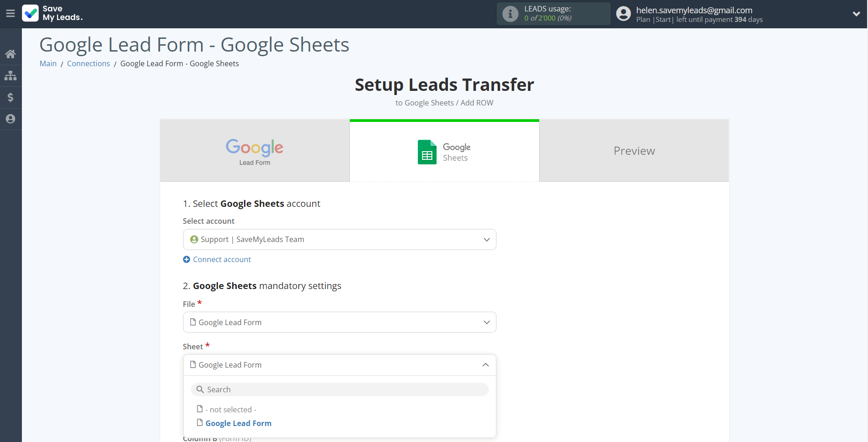Screen dimensions: 868x442
Task: Click the sheet Search input field
Action: click(x=339, y=389)
